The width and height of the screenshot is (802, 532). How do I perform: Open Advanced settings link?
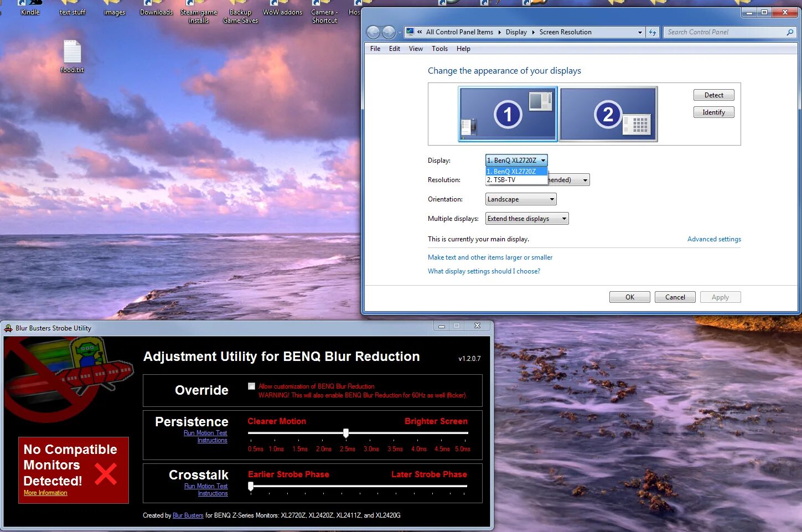pos(714,239)
